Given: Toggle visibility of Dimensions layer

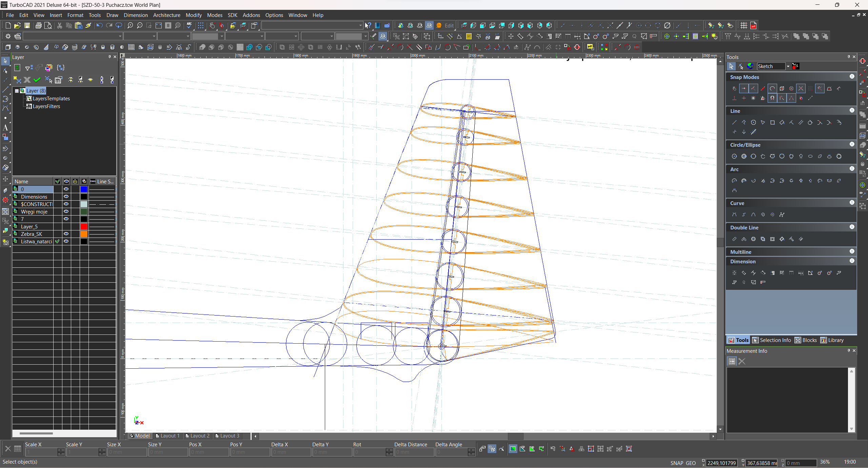Looking at the screenshot, I should pyautogui.click(x=66, y=197).
